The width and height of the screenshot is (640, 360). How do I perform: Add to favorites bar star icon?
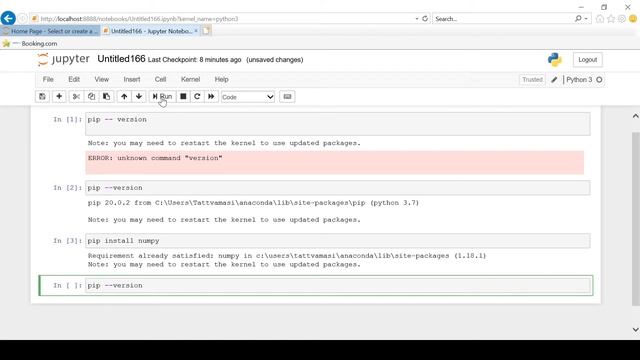(x=6, y=44)
